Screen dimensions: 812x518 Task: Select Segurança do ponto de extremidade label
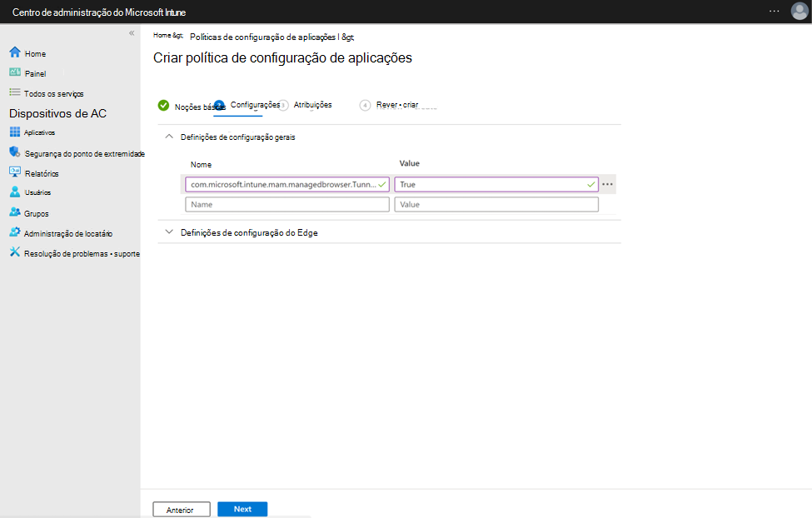(85, 154)
